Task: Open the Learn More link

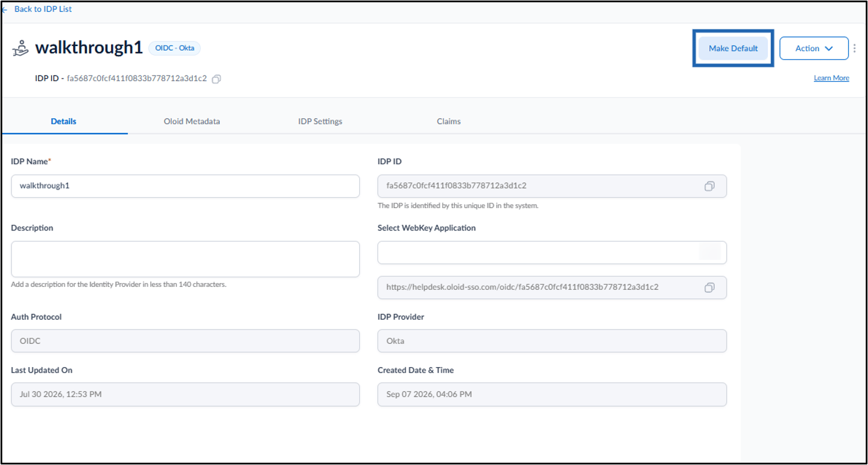Action: click(831, 78)
